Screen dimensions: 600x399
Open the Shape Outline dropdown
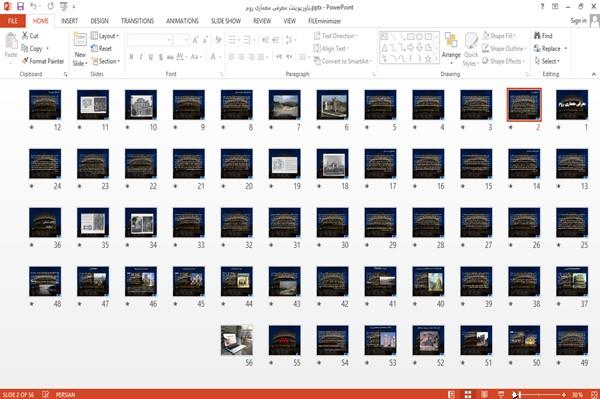(x=504, y=48)
